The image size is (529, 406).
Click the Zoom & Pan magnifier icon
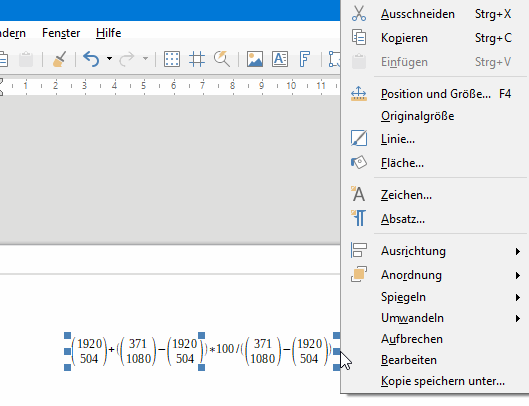222,59
